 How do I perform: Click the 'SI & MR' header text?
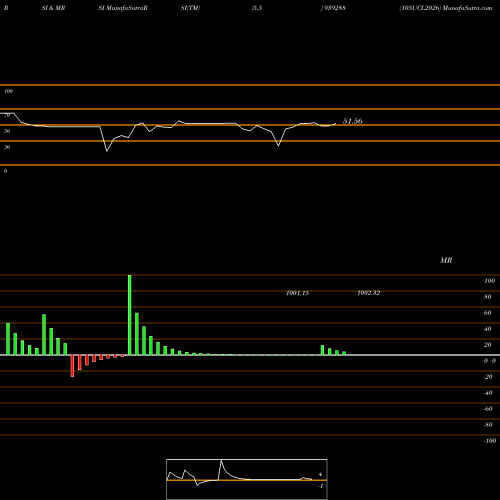click(53, 8)
